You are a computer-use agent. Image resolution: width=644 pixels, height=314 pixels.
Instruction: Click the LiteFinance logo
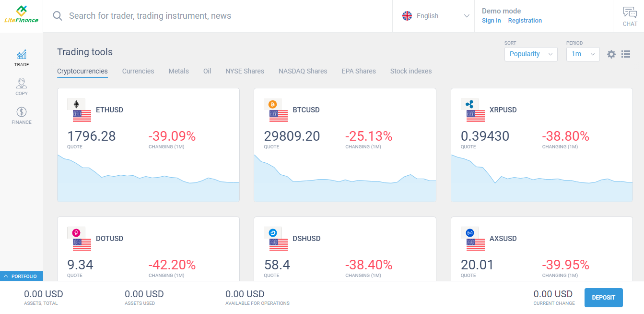click(21, 15)
